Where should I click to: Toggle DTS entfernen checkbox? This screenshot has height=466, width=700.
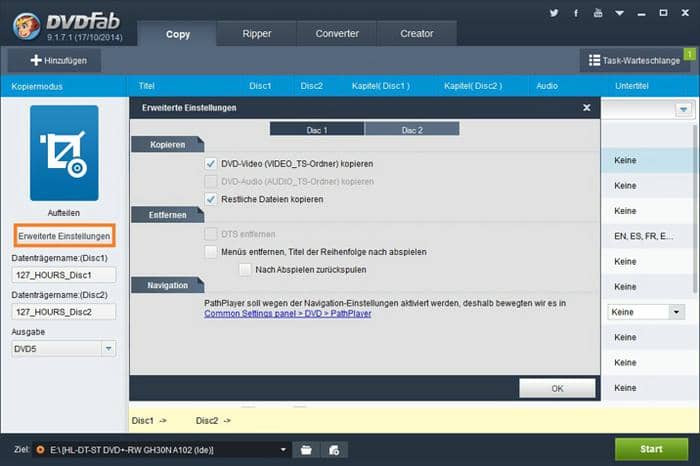pyautogui.click(x=211, y=234)
